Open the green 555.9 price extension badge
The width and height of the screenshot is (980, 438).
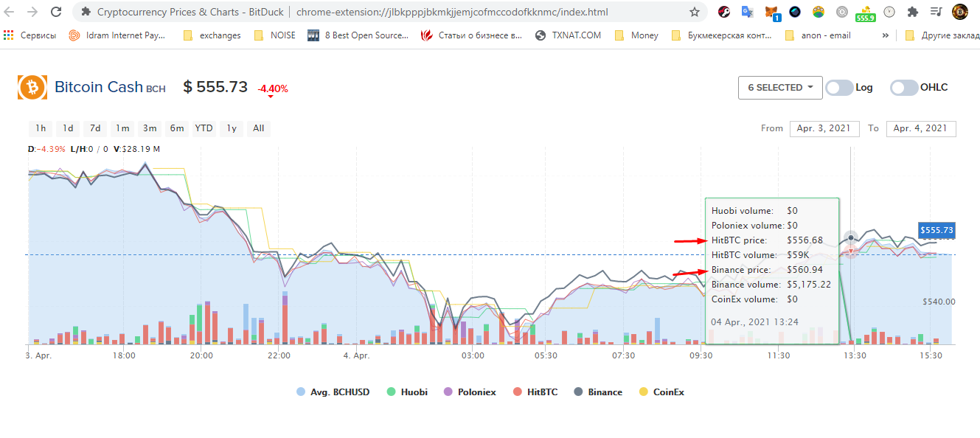click(x=865, y=13)
